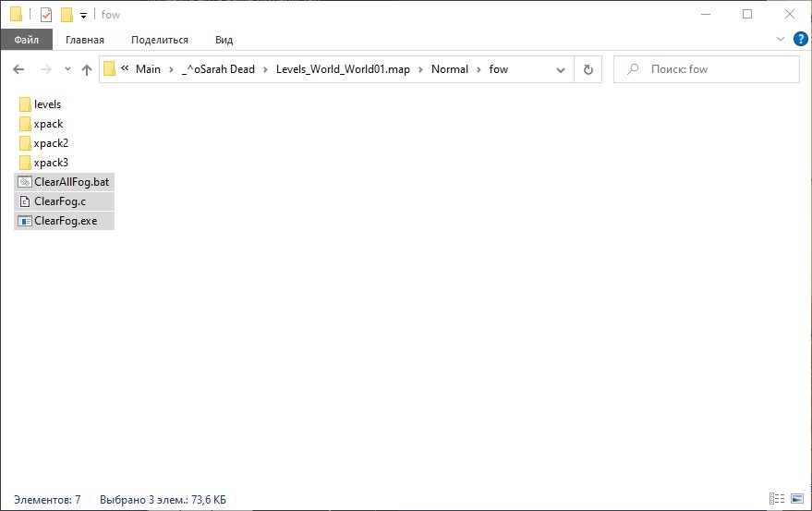This screenshot has width=812, height=511.
Task: Open the Help question mark icon
Action: pos(801,39)
